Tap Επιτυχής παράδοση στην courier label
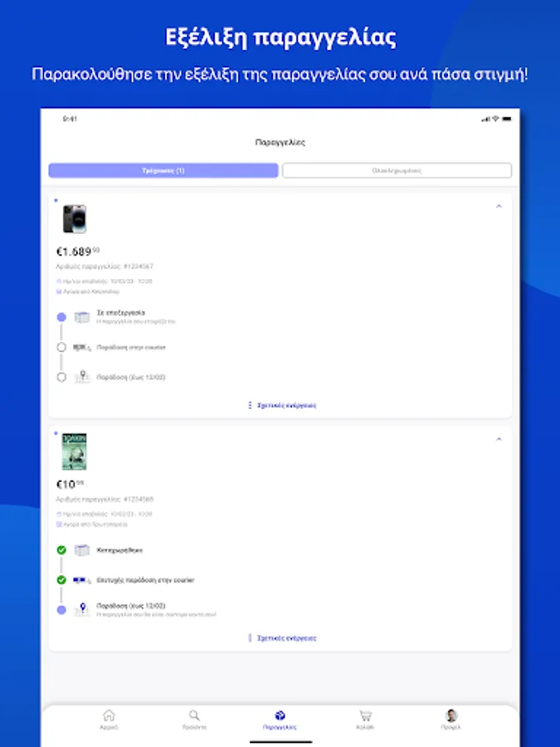 (145, 580)
